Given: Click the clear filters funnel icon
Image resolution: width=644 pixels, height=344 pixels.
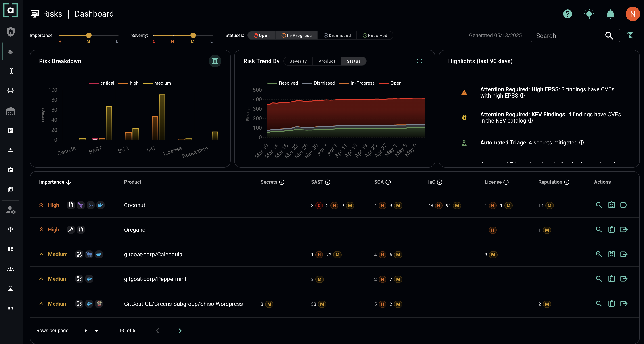Looking at the screenshot, I should (x=630, y=35).
